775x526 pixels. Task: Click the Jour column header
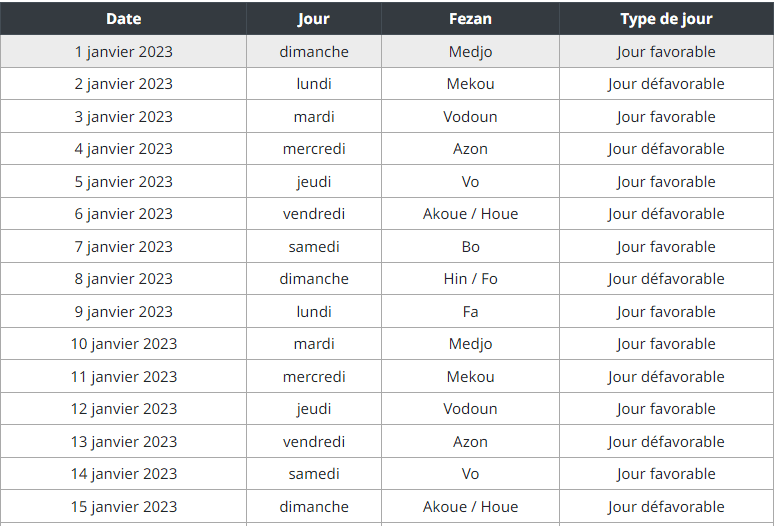pyautogui.click(x=314, y=19)
